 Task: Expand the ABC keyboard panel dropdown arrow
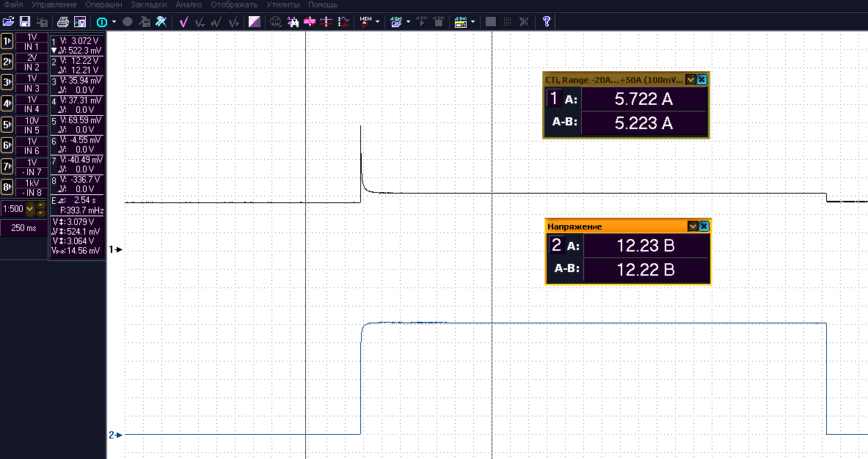(x=473, y=21)
